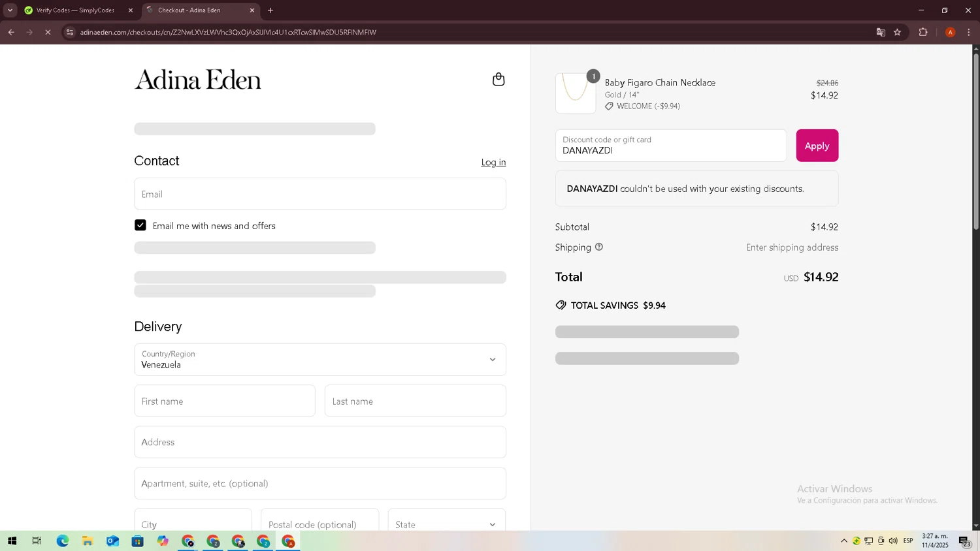
Task: Open the site information icon in address bar
Action: 70,32
